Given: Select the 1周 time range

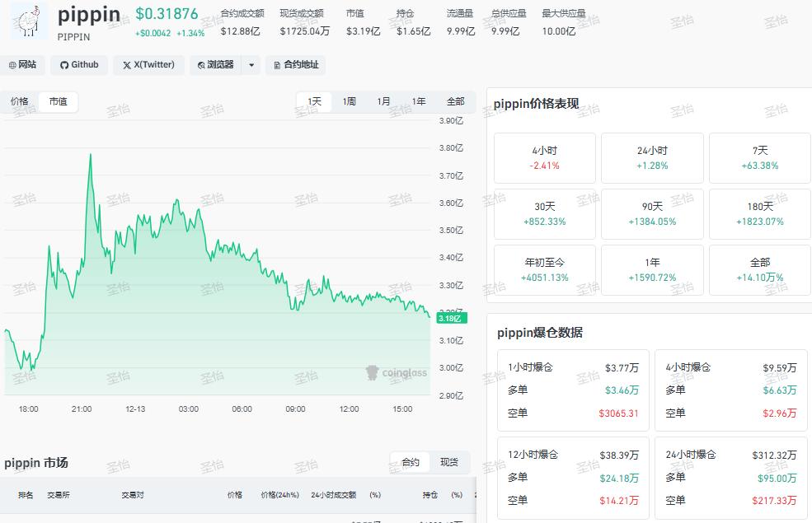Looking at the screenshot, I should pos(350,102).
